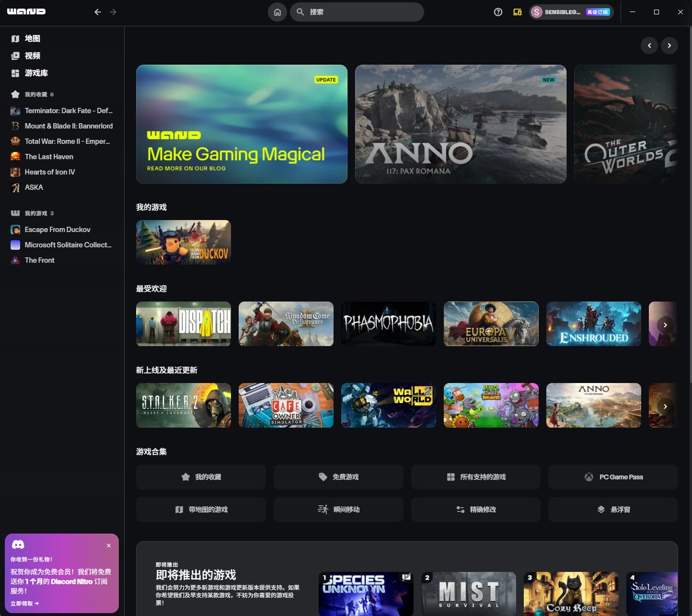692x616 pixels.
Task: Click the home icon button
Action: 277,12
